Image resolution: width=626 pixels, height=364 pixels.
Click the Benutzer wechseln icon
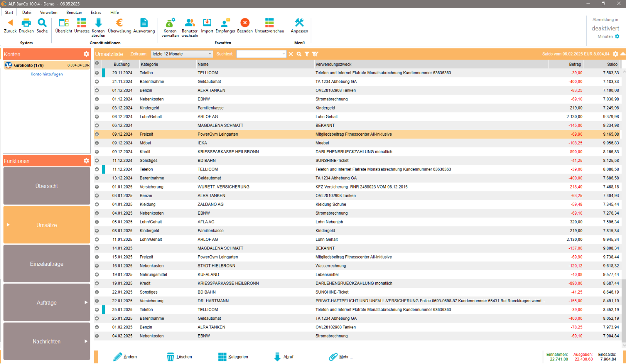coord(190,23)
